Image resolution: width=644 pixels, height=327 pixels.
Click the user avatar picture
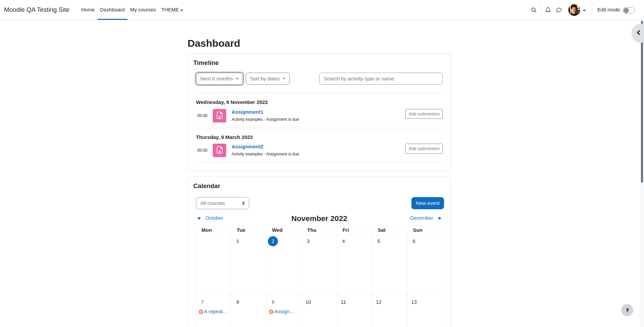pos(574,10)
